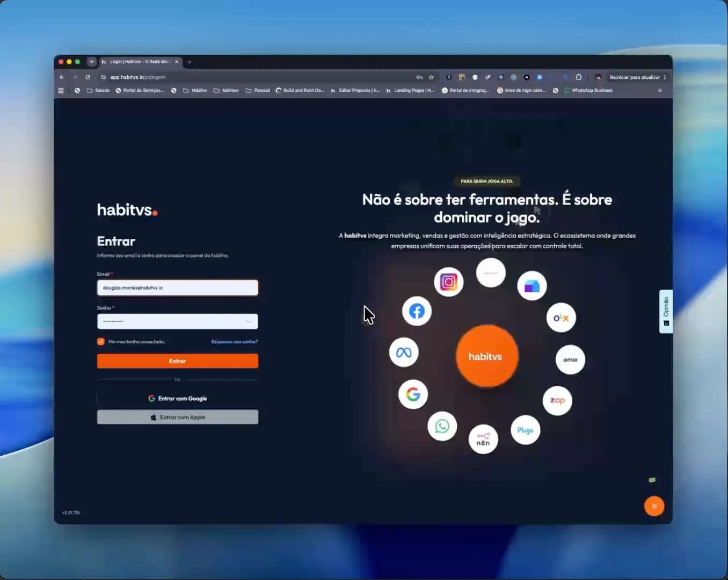Bookmark this page with the star icon
This screenshot has width=728, height=580.
[431, 77]
